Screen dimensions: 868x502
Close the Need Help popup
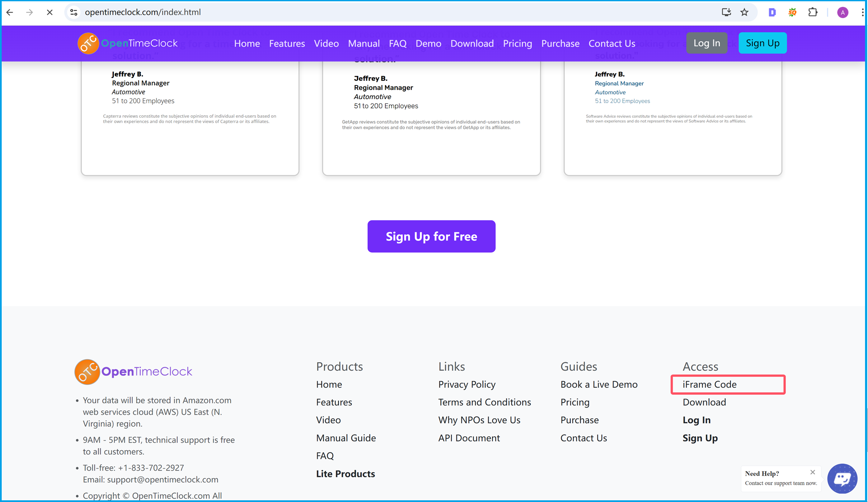(x=813, y=472)
